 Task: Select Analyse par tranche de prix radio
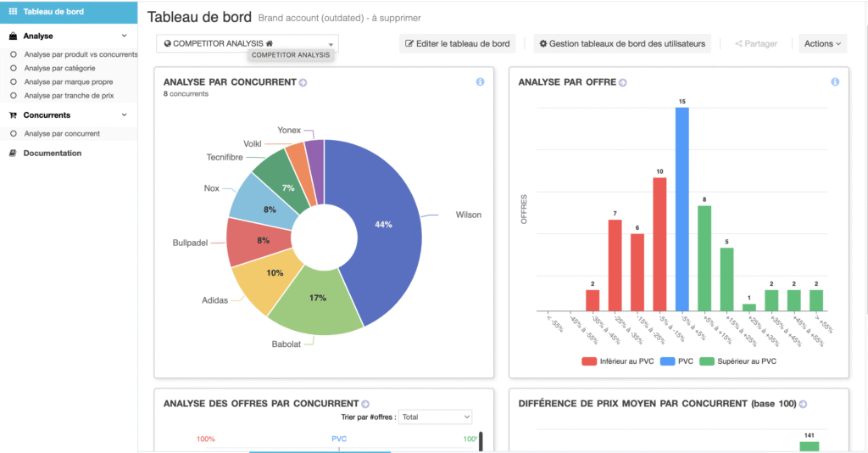[14, 96]
